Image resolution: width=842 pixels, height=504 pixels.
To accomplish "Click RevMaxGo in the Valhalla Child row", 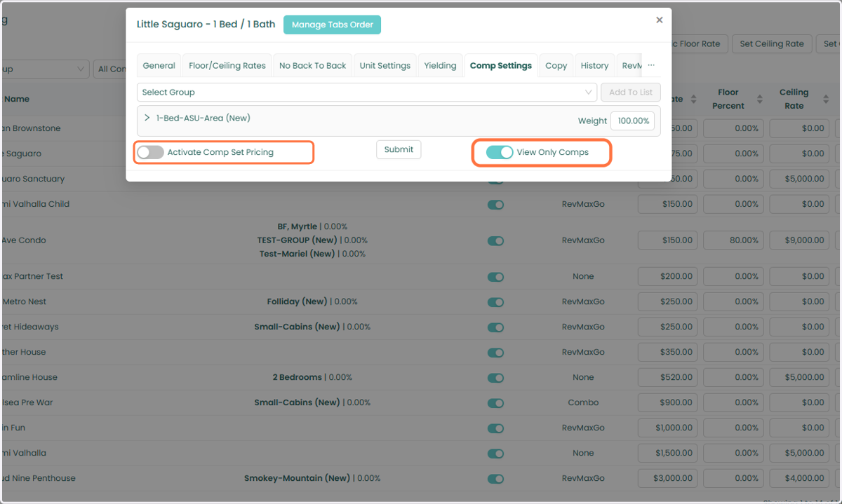I will (583, 205).
